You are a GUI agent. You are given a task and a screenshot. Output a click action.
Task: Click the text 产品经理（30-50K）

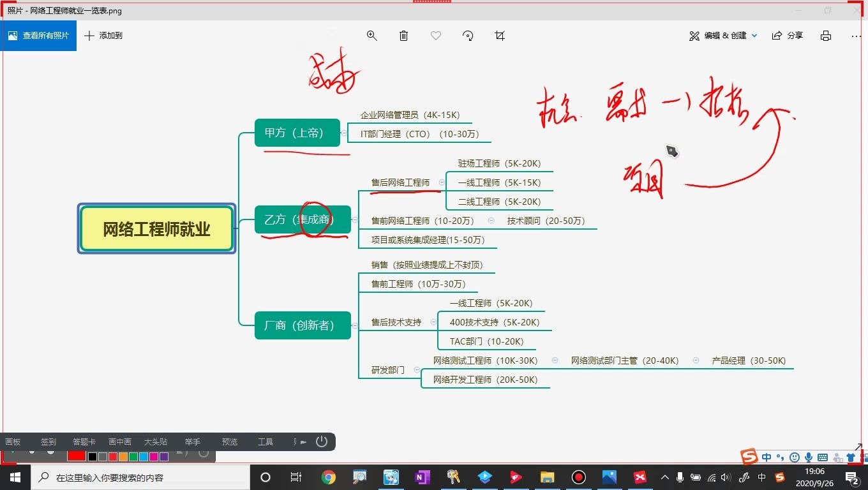pos(749,360)
